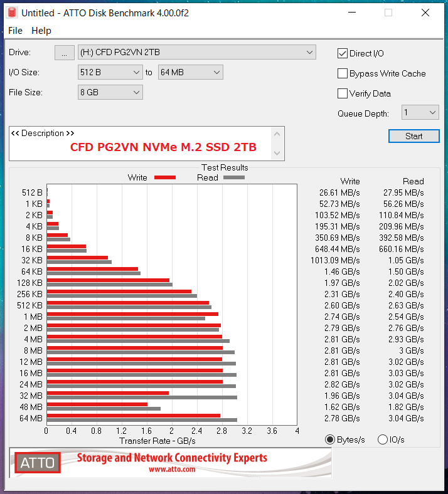Screen dimensions: 448x494
Task: Click the write value 26.61 MB/s
Action: (x=339, y=192)
